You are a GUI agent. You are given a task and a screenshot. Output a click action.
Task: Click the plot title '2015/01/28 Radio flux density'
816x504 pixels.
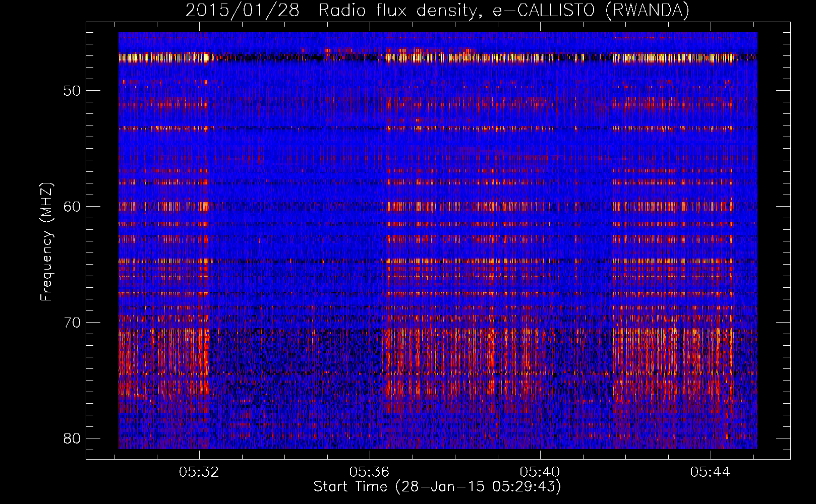(437, 11)
